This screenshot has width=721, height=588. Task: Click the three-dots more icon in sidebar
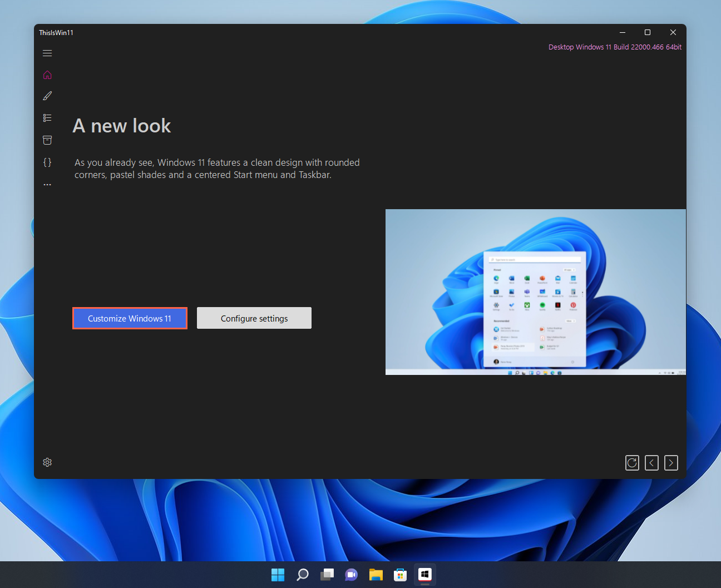click(x=47, y=184)
